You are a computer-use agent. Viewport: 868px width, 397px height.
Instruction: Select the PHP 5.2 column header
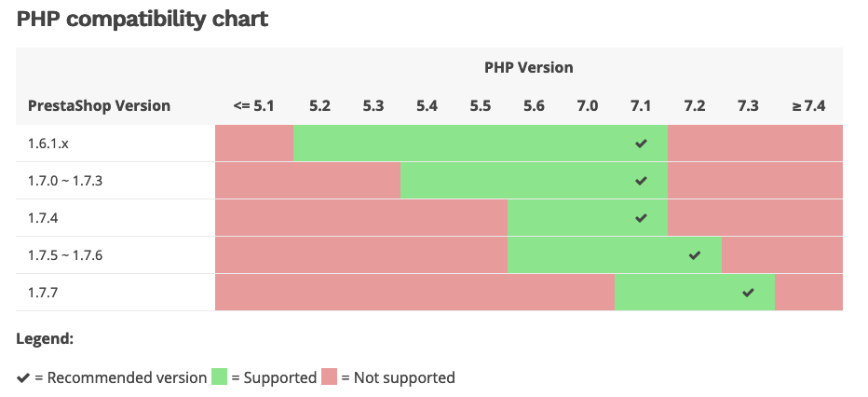(x=319, y=106)
